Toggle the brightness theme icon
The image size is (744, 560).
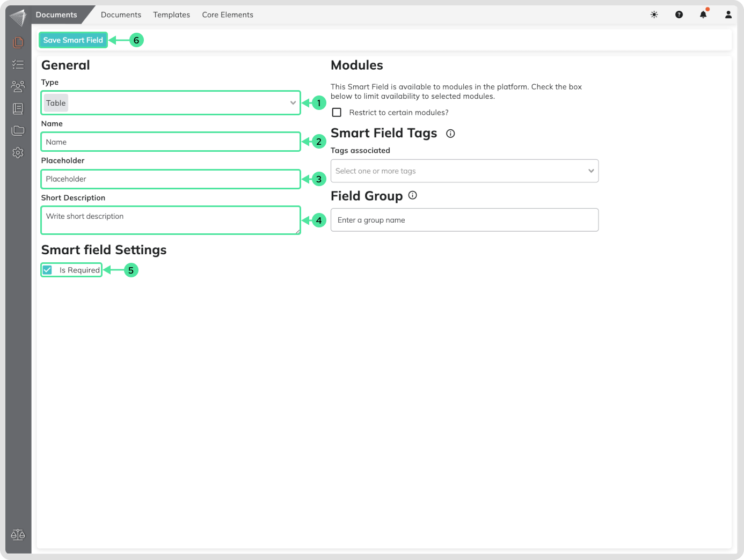tap(654, 14)
